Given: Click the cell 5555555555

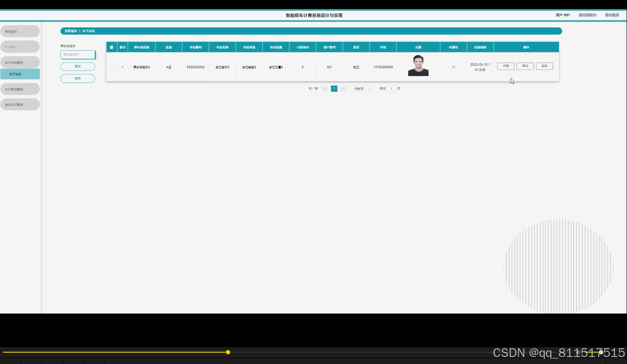Looking at the screenshot, I should click(x=196, y=67).
